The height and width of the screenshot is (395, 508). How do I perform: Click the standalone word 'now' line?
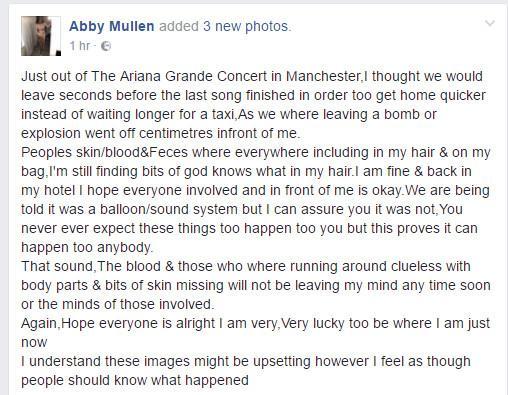tap(34, 343)
